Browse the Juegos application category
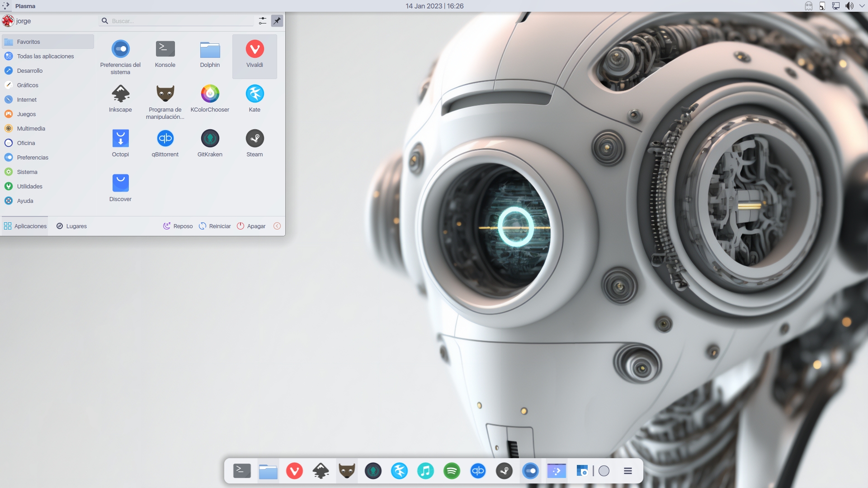 point(27,114)
